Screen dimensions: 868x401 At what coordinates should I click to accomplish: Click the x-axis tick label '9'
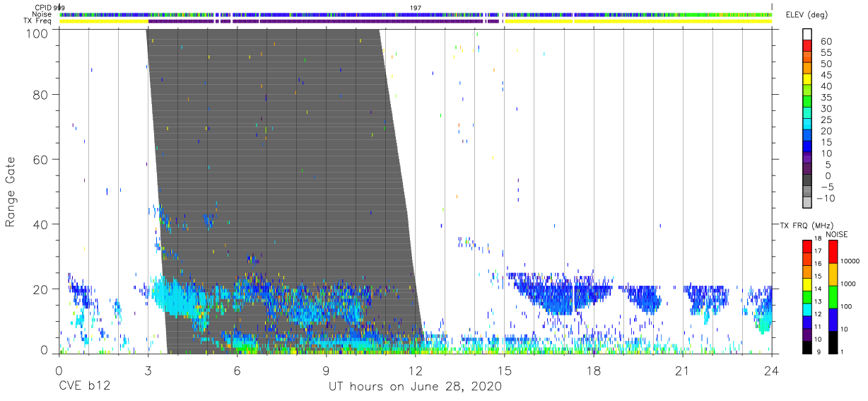pyautogui.click(x=326, y=371)
